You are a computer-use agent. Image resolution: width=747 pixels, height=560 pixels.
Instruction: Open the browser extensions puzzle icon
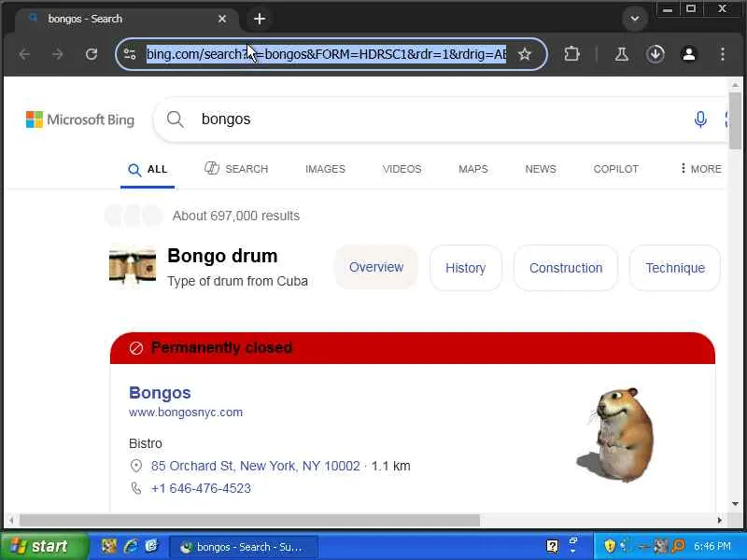(x=571, y=54)
